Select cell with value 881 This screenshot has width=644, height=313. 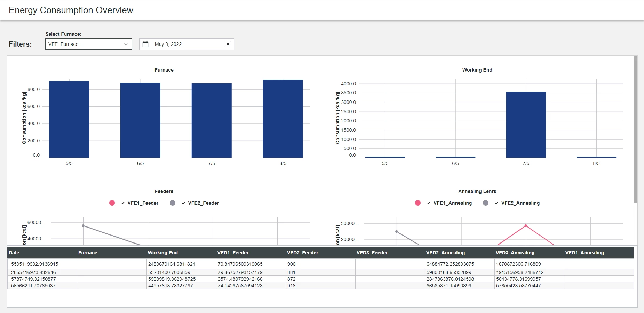320,272
